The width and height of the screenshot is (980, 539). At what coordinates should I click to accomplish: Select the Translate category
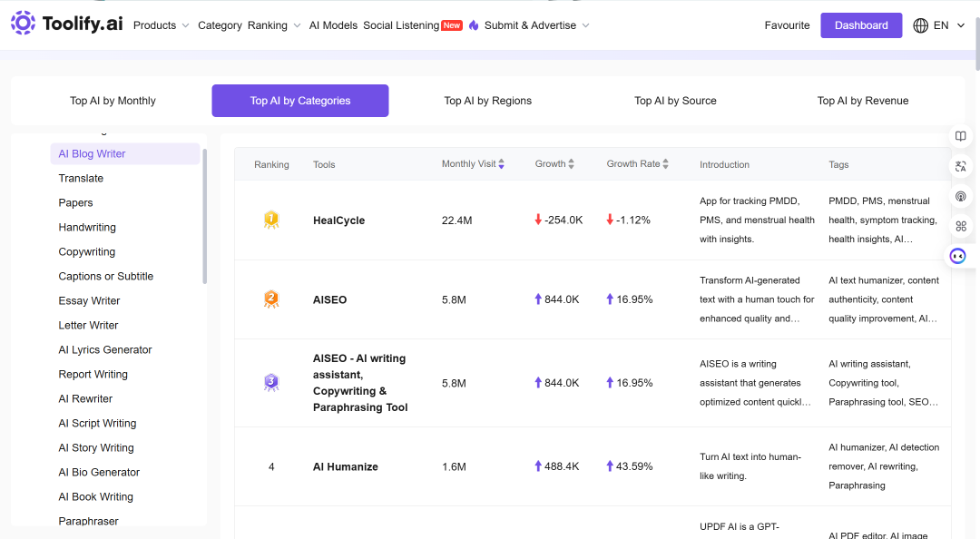(81, 178)
